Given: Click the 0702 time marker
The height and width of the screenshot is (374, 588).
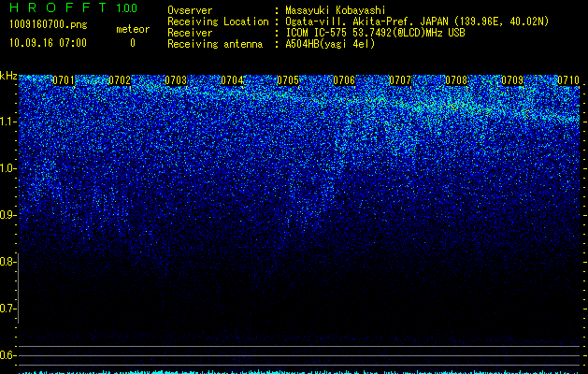Looking at the screenshot, I should 120,80.
